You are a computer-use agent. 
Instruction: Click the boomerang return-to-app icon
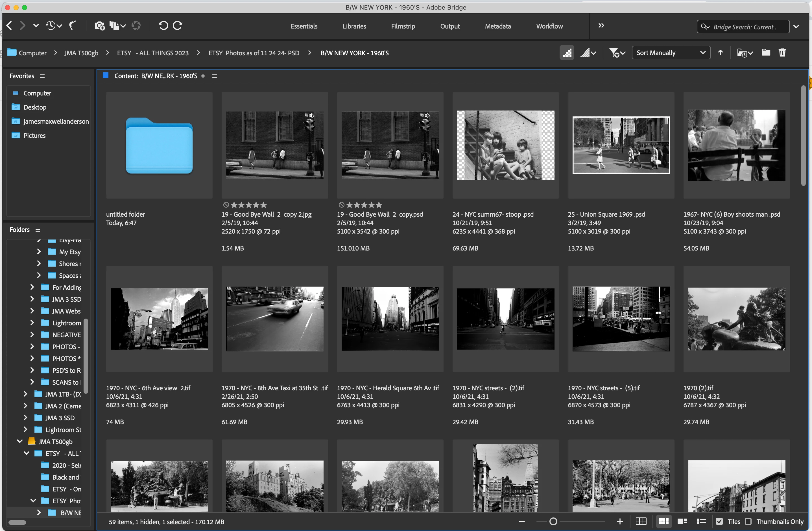73,26
